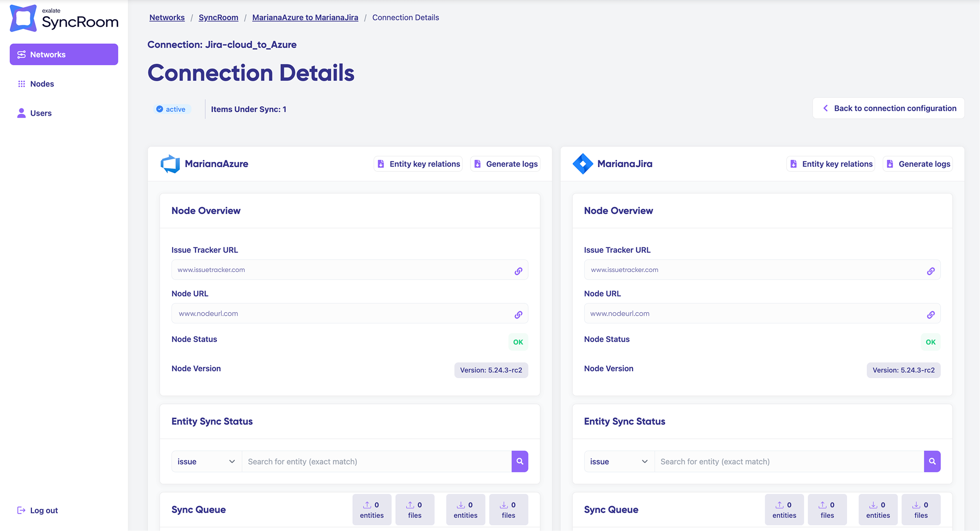Click the link icon in MarianaAzure Node URL field
980x531 pixels.
coord(518,314)
